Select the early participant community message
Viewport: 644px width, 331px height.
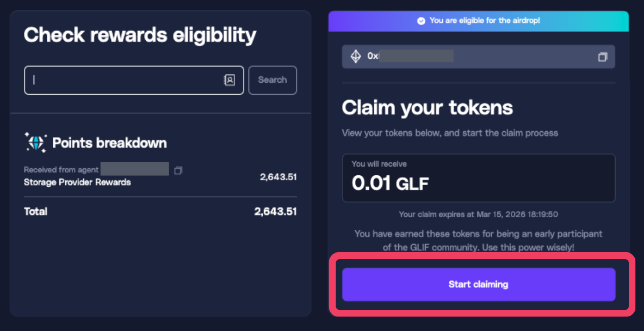click(479, 240)
